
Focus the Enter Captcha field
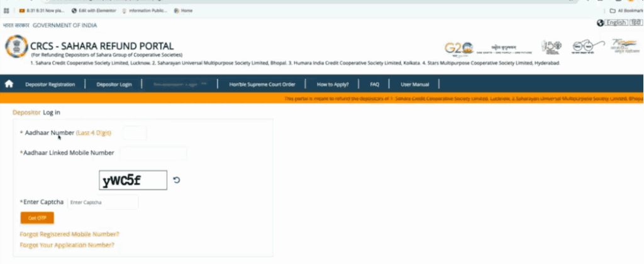click(103, 202)
